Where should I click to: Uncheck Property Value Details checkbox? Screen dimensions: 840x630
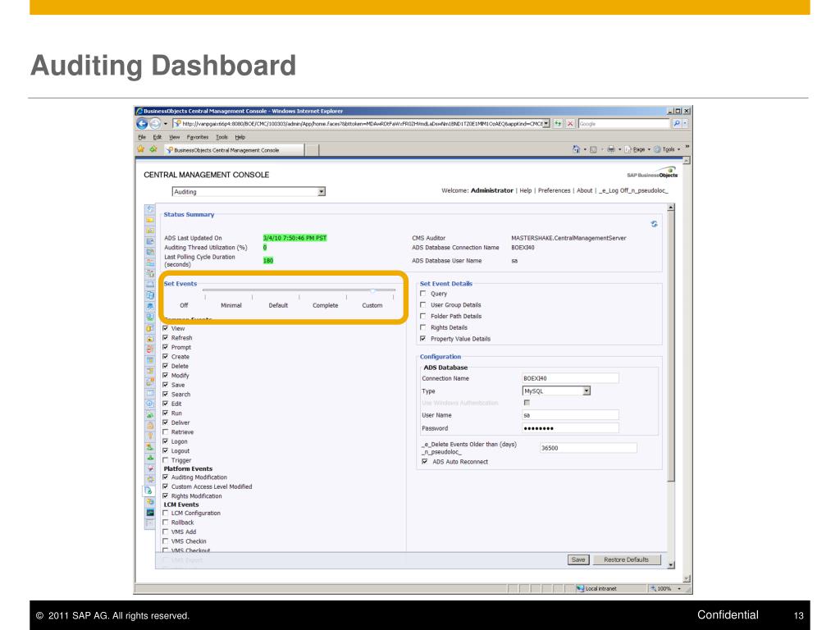pos(423,339)
